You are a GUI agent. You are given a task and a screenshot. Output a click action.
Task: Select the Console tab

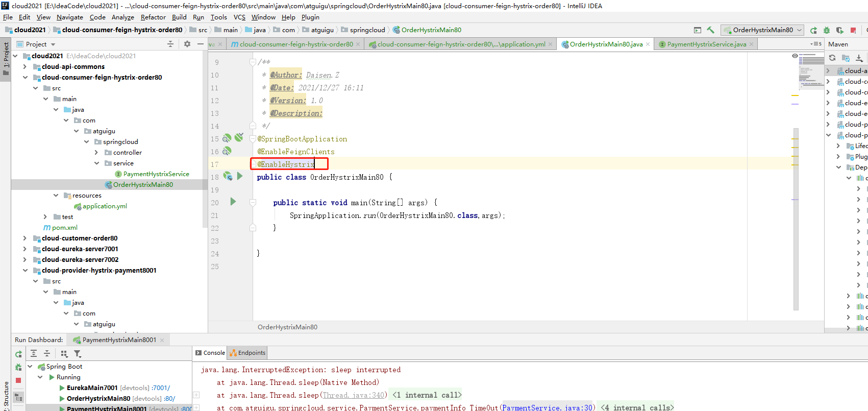pyautogui.click(x=210, y=353)
